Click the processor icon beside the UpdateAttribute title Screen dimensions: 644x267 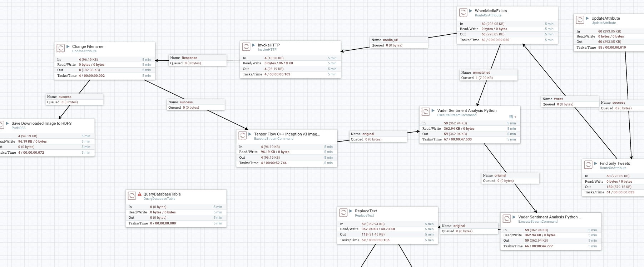point(580,20)
